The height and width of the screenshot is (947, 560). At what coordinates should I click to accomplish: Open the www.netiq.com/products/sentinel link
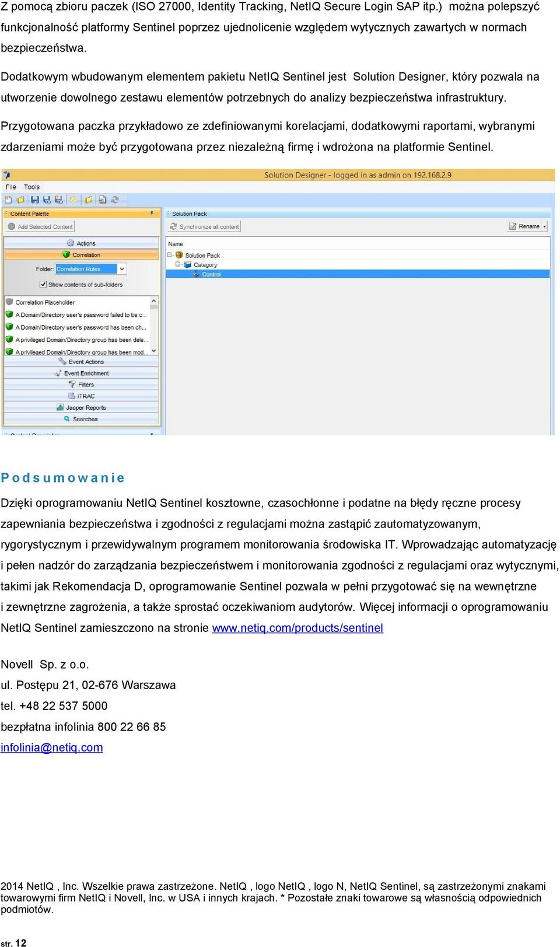coord(297,628)
